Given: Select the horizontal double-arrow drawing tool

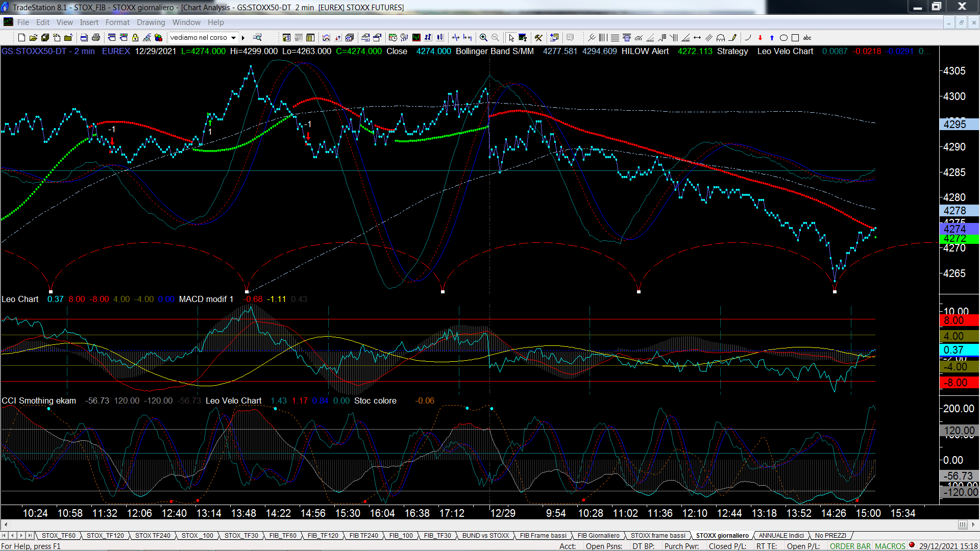Looking at the screenshot, I should [697, 38].
